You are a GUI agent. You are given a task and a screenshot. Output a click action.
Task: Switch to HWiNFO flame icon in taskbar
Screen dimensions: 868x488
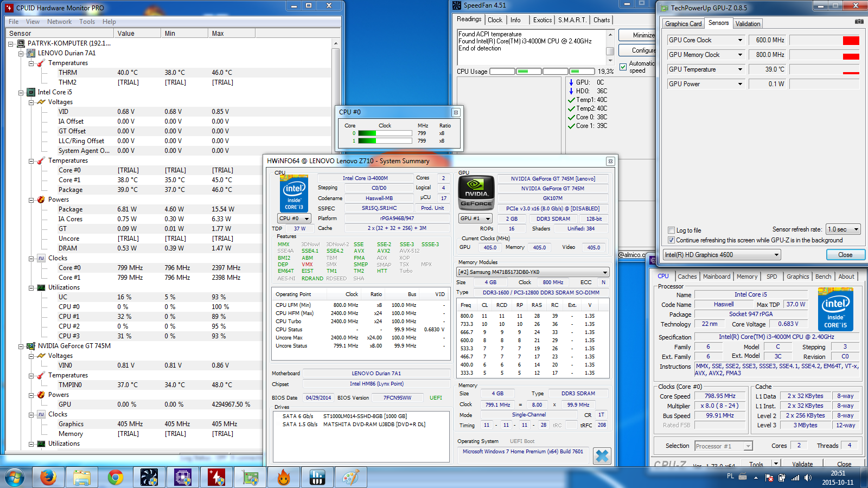tap(284, 477)
